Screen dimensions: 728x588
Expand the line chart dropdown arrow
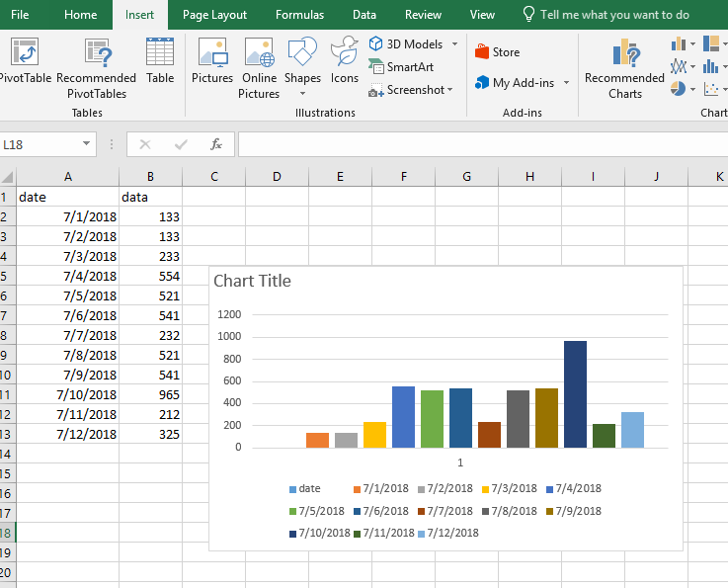[692, 66]
